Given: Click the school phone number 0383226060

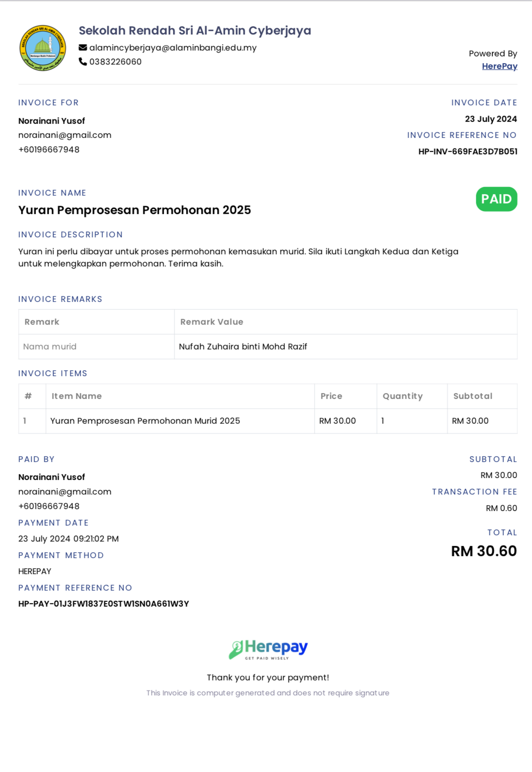Looking at the screenshot, I should click(116, 62).
